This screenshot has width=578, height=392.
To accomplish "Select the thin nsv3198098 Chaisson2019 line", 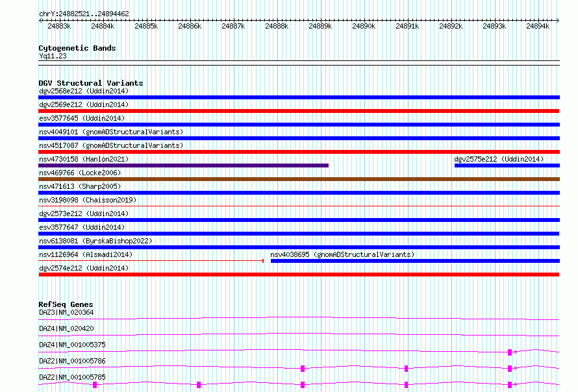I will click(299, 206).
